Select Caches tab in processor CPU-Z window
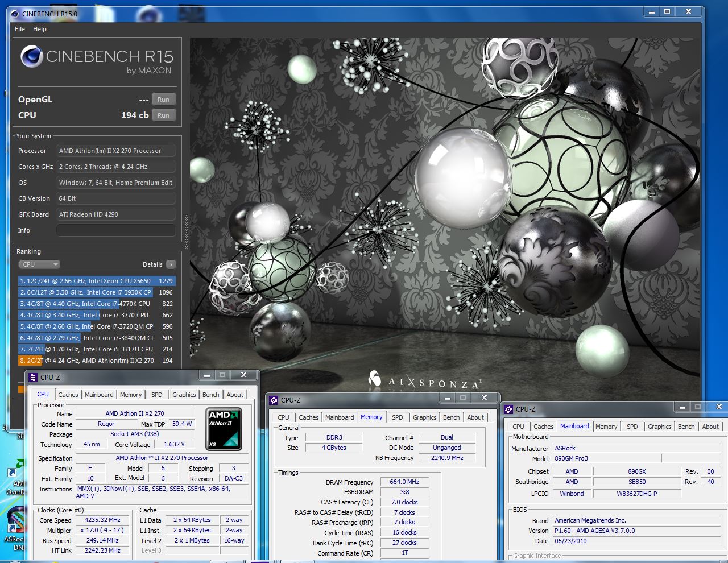This screenshot has width=728, height=563. click(68, 395)
